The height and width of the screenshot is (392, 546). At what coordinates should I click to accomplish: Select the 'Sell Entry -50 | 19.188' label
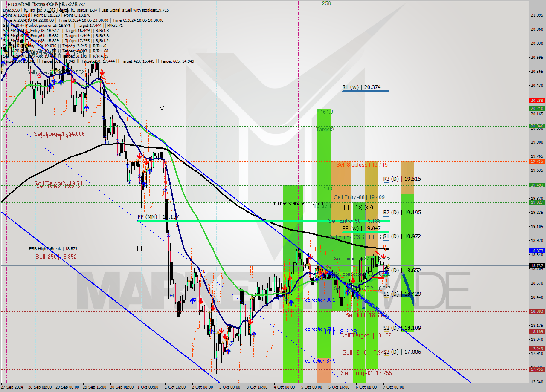coord(354,221)
